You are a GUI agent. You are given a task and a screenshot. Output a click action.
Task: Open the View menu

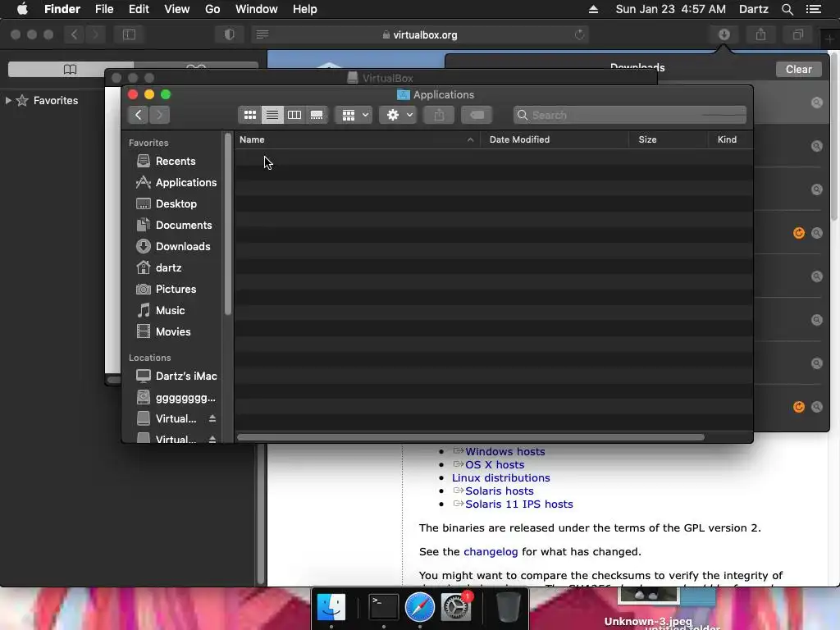[177, 9]
